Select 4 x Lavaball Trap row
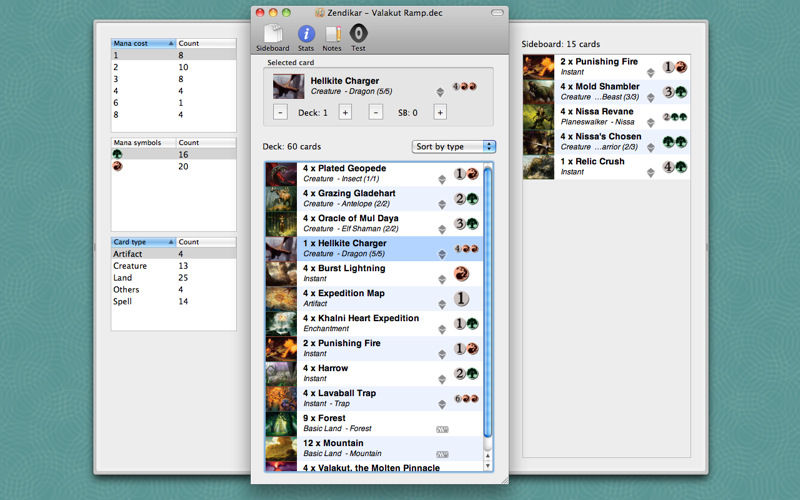The image size is (800, 500). 374,398
